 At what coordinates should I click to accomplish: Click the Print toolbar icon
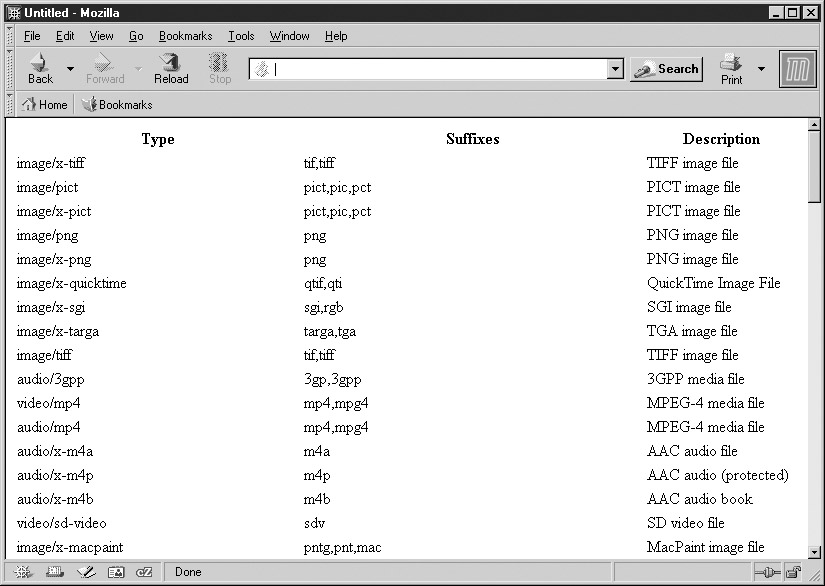732,68
